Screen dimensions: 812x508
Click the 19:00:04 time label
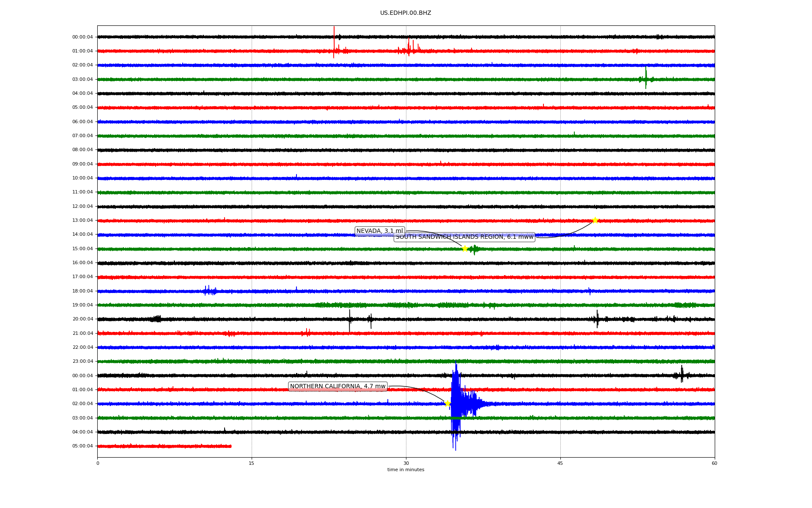(x=82, y=305)
